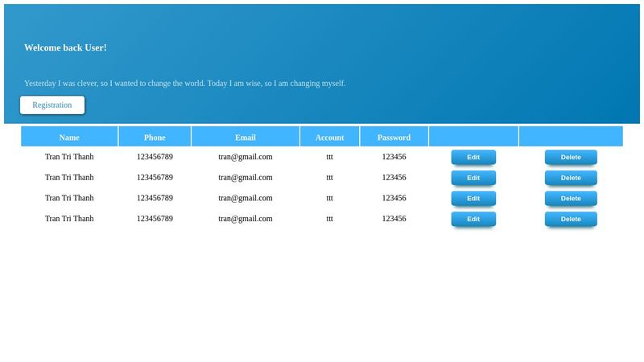The width and height of the screenshot is (644, 362).
Task: Select the Name column header
Action: click(69, 137)
